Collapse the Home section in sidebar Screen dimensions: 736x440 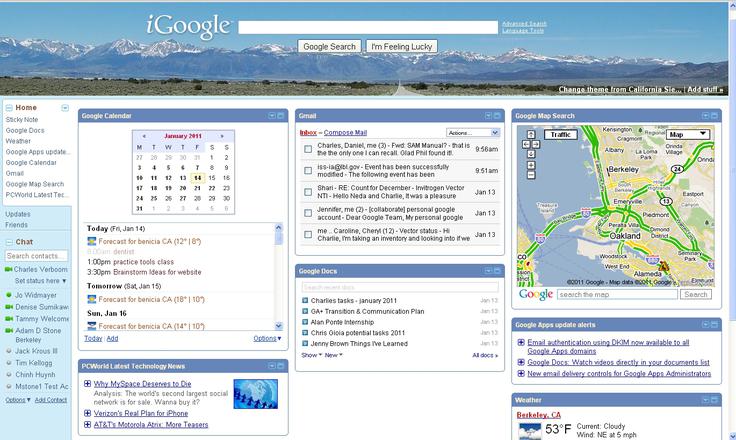pos(9,108)
